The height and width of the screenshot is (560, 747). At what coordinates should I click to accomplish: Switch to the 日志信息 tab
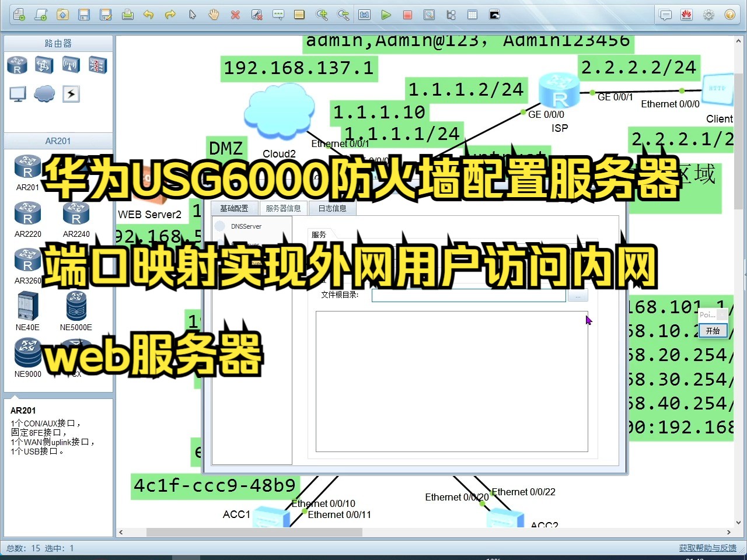click(x=332, y=208)
